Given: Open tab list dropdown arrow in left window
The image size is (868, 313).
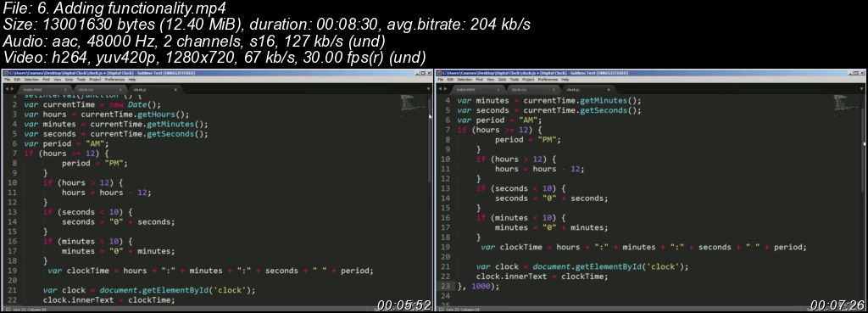Looking at the screenshot, I should [x=428, y=88].
